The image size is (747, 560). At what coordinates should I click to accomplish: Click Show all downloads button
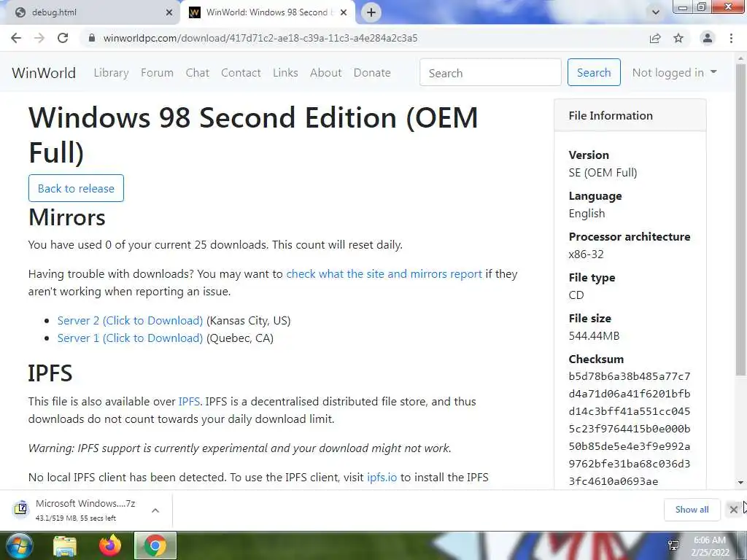pyautogui.click(x=692, y=510)
